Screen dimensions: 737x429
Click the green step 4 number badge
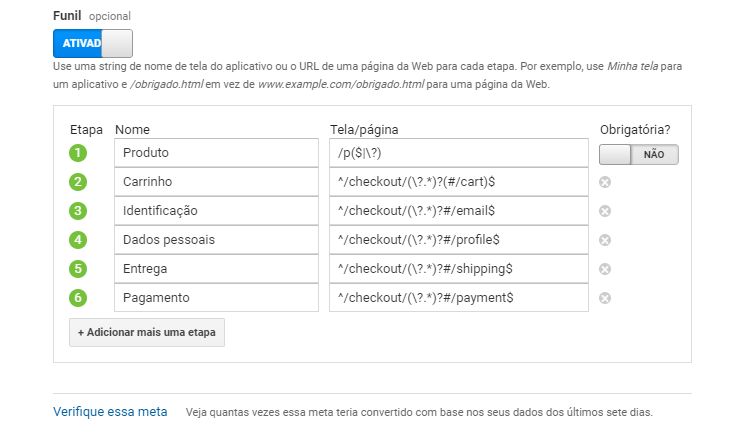[79, 240]
